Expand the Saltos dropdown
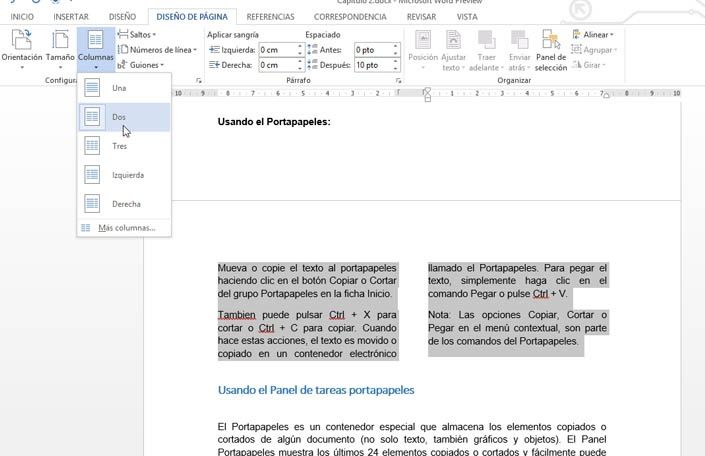Image resolution: width=705 pixels, height=456 pixels. click(x=140, y=34)
